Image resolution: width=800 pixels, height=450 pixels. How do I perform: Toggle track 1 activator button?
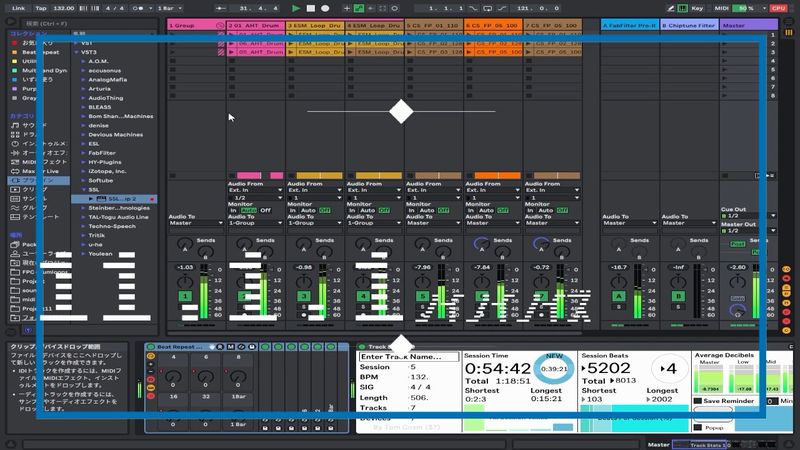(x=185, y=297)
